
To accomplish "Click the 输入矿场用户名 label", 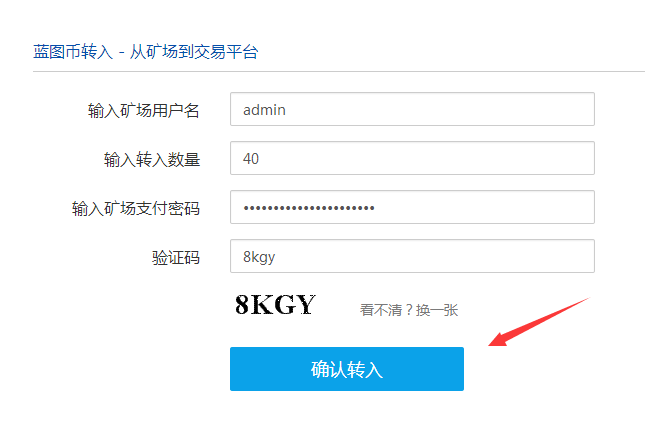I will coord(144,110).
